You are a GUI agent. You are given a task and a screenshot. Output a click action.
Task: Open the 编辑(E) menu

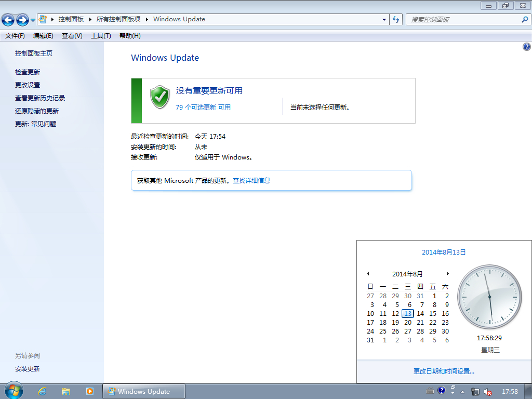[43, 36]
